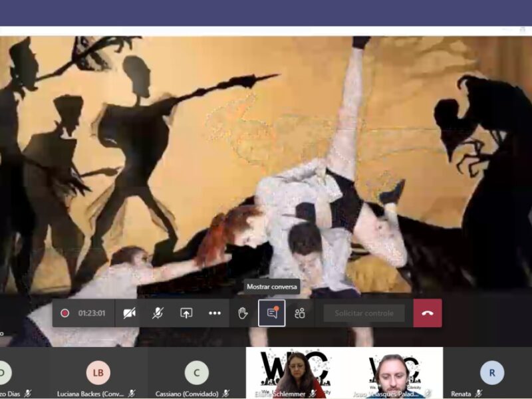Select the C avatar of Cassiano
The width and height of the screenshot is (532, 399).
click(196, 372)
